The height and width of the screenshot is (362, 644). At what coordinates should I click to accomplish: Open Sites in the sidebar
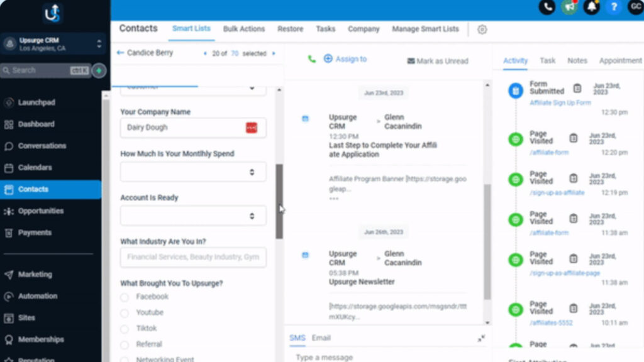point(26,317)
